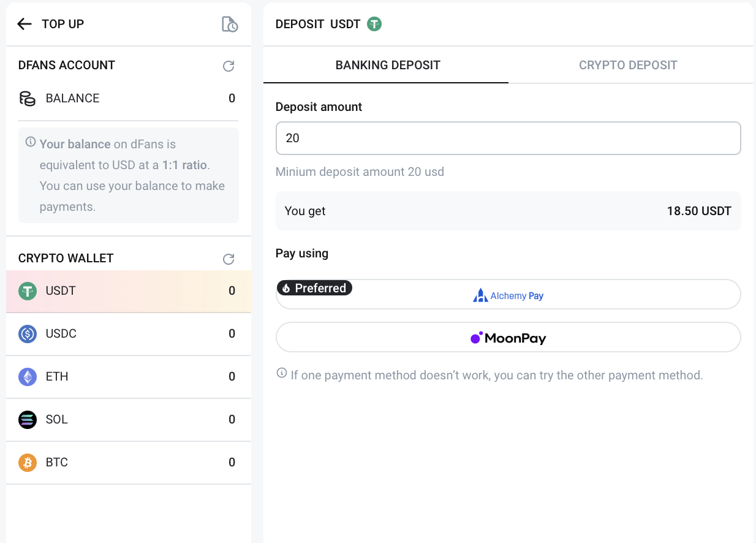Open the transaction history document icon
This screenshot has height=543, width=756.
pos(229,25)
